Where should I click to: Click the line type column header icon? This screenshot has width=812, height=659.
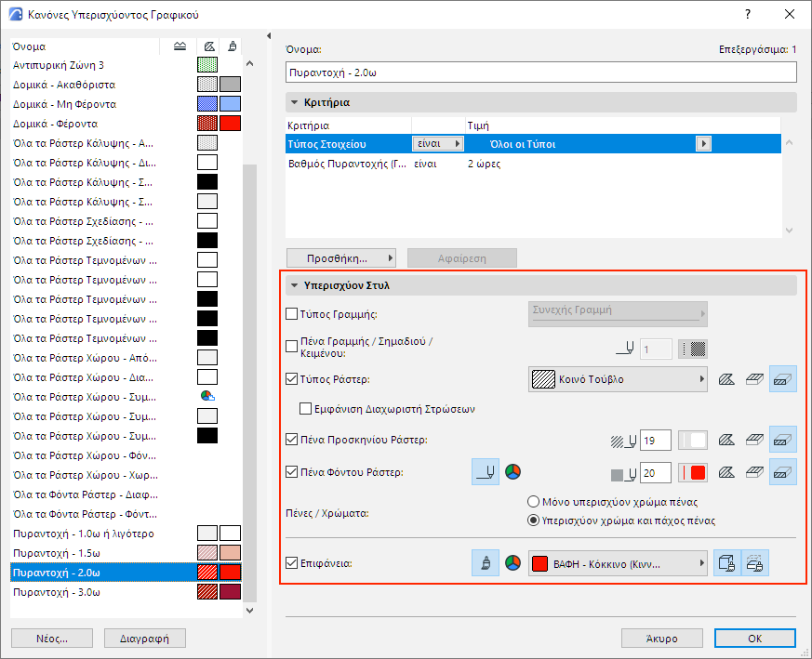180,46
